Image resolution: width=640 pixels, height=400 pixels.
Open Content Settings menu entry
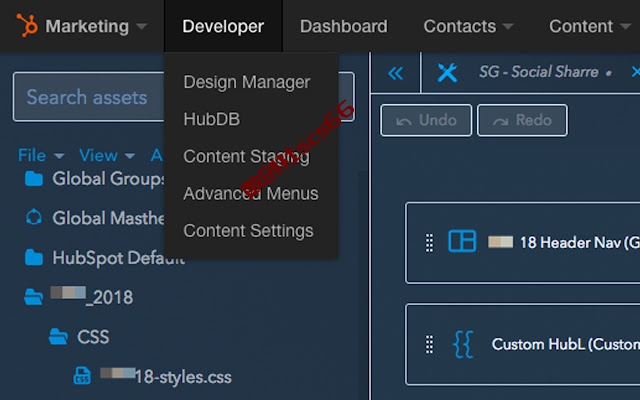(248, 231)
